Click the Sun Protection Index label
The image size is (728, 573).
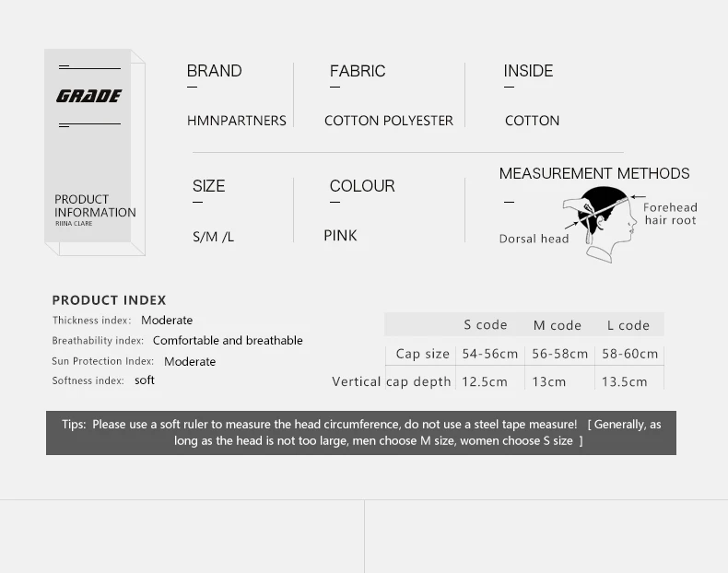[x=102, y=361]
